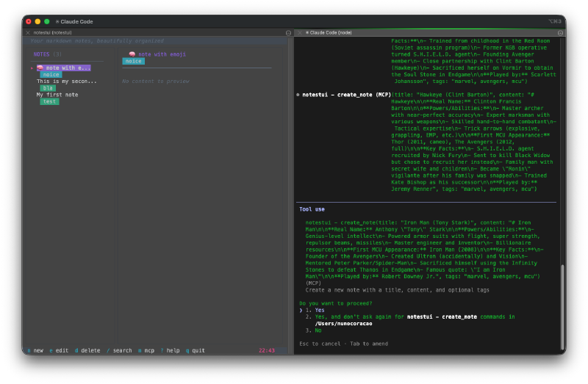
Task: Switch to the notestui (notestui) tab
Action: 52,32
